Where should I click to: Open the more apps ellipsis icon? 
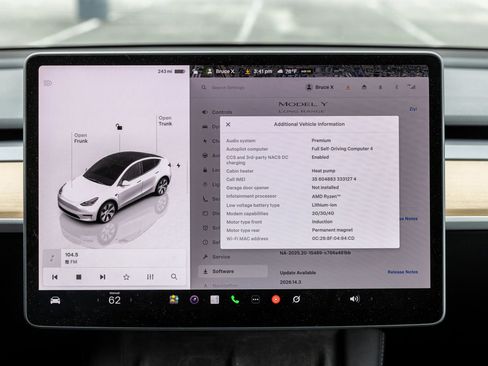point(255,300)
